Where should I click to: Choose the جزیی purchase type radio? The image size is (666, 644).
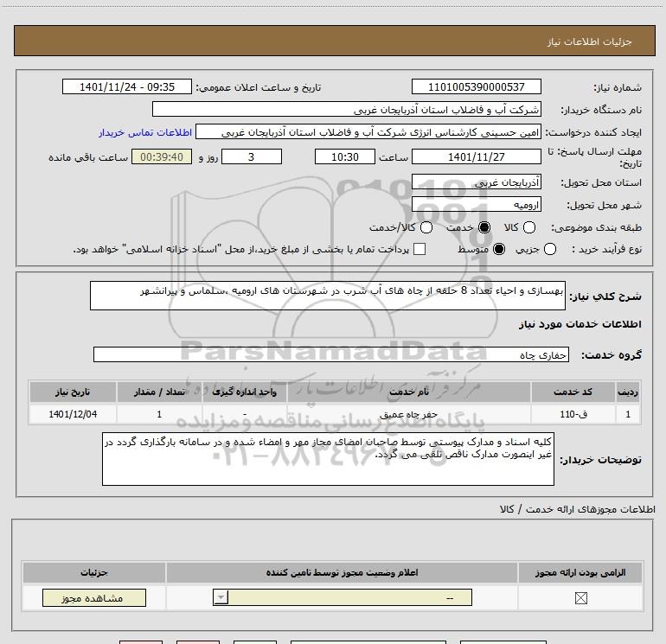[549, 249]
